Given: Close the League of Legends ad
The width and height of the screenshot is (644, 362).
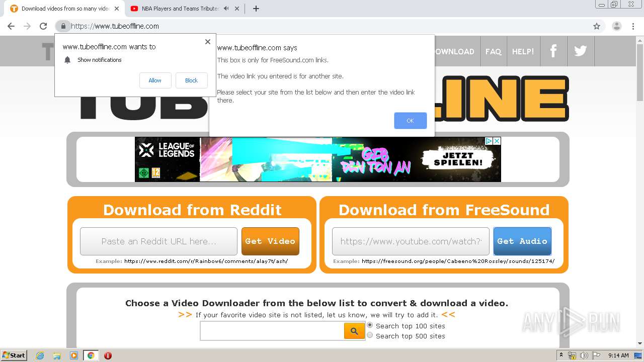Looking at the screenshot, I should pyautogui.click(x=497, y=141).
